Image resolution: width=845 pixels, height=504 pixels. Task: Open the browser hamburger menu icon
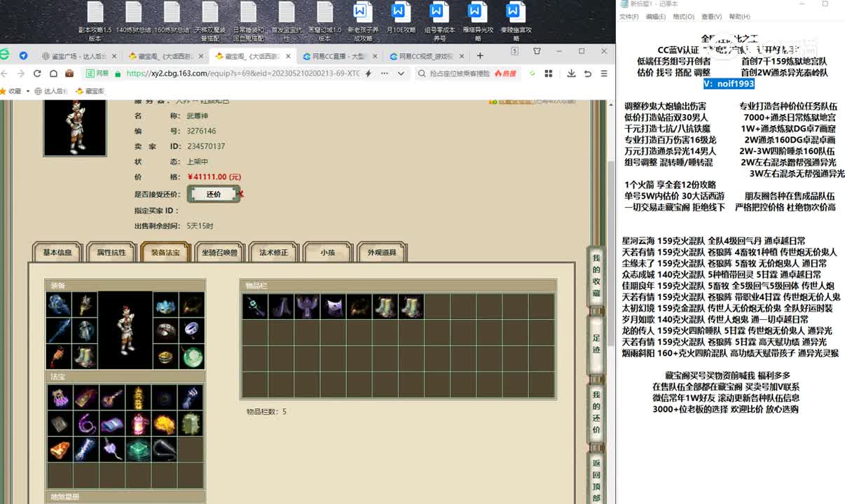pyautogui.click(x=604, y=73)
